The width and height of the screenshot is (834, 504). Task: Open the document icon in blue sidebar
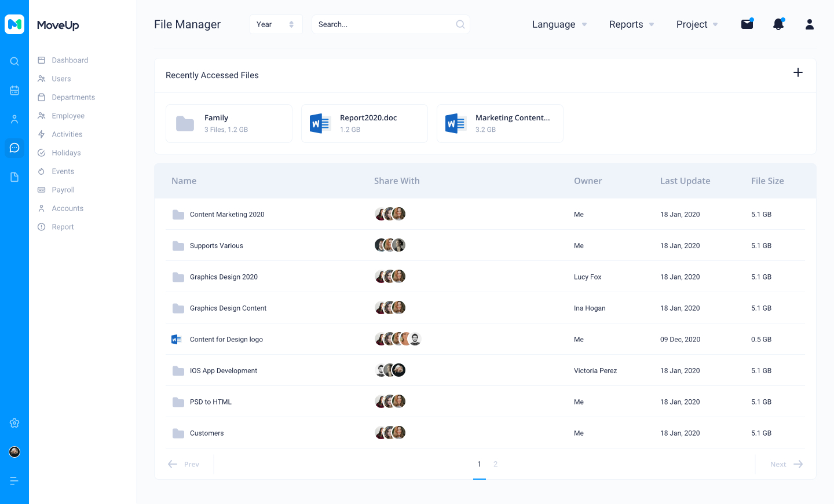pyautogui.click(x=14, y=177)
